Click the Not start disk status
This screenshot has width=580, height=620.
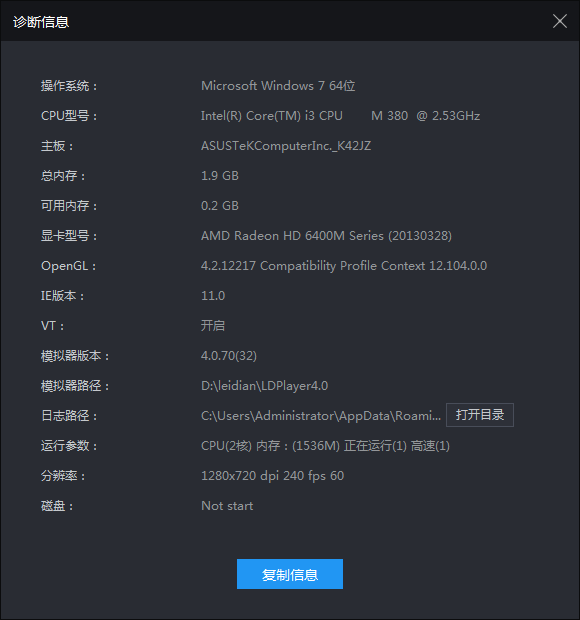pos(227,506)
